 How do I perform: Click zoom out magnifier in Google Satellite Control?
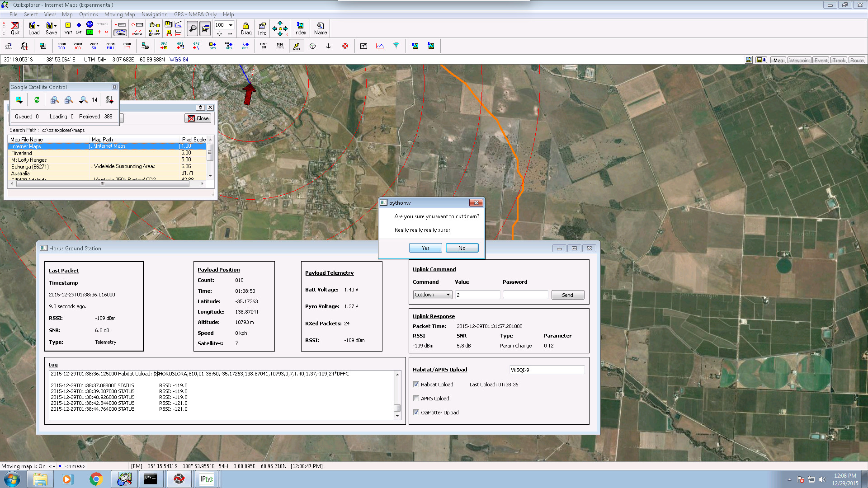pos(69,100)
